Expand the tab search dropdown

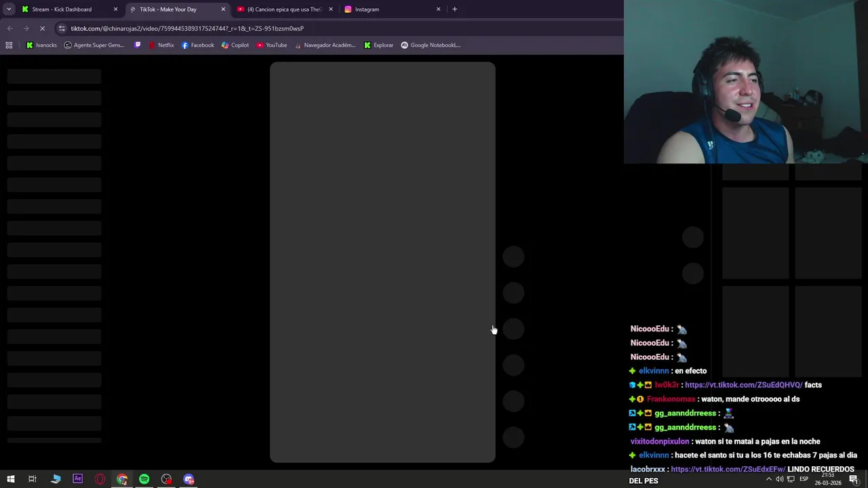9,9
